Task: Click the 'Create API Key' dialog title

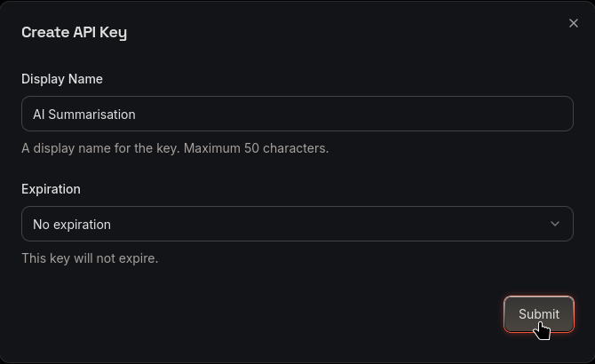Action: pos(74,33)
